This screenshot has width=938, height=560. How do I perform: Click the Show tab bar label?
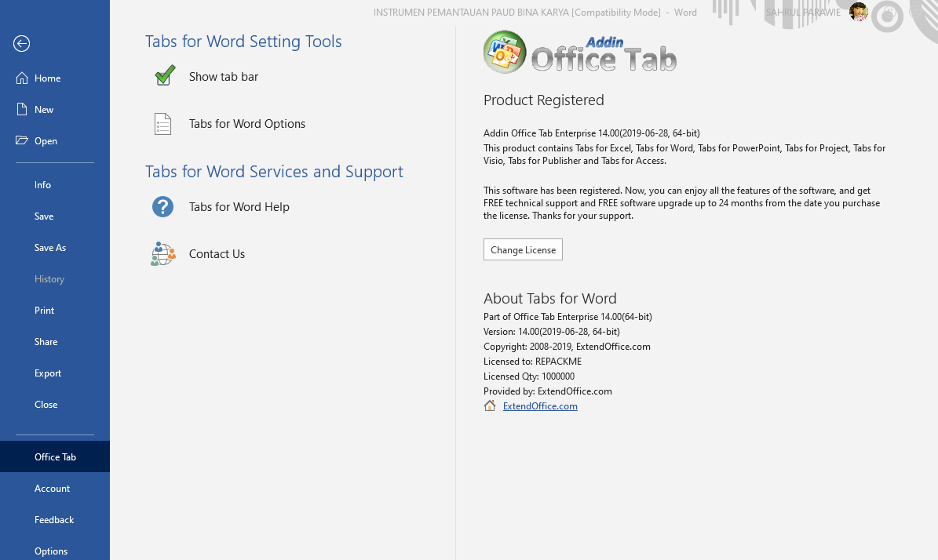pos(224,77)
